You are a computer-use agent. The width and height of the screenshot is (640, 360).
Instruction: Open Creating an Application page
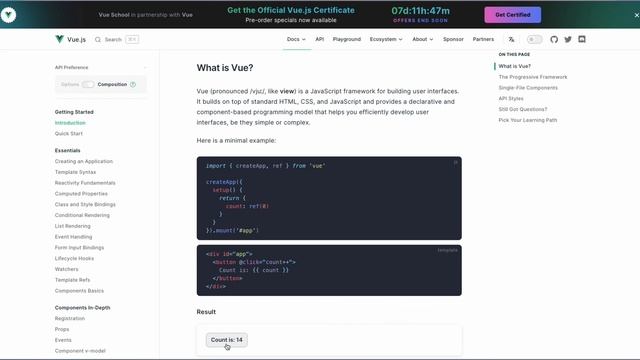pyautogui.click(x=84, y=161)
